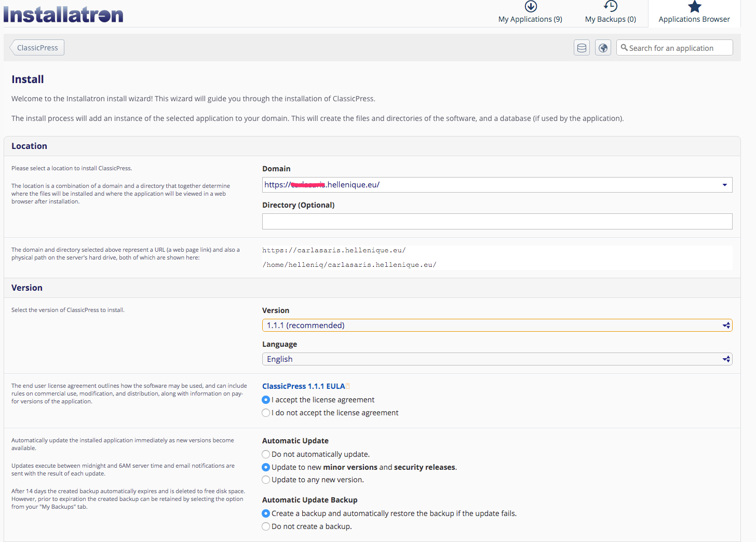The height and width of the screenshot is (542, 756).
Task: Enable 'Update to any new version'
Action: tap(266, 480)
